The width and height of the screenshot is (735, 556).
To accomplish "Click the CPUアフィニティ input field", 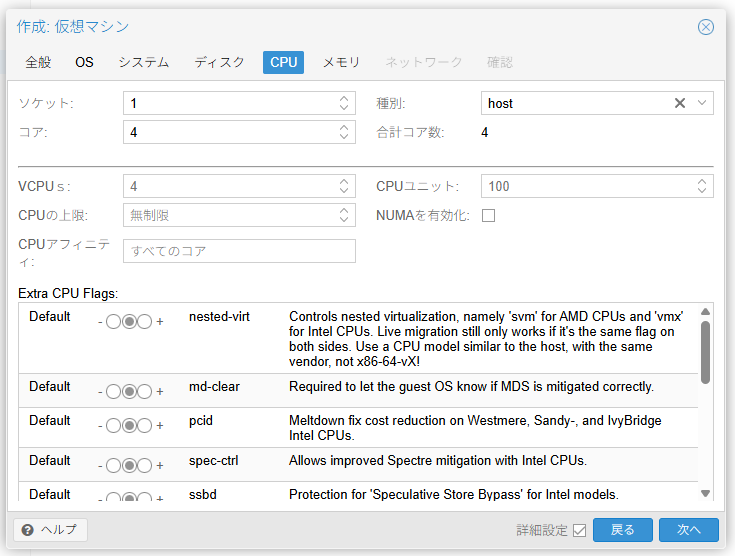I will pyautogui.click(x=239, y=251).
